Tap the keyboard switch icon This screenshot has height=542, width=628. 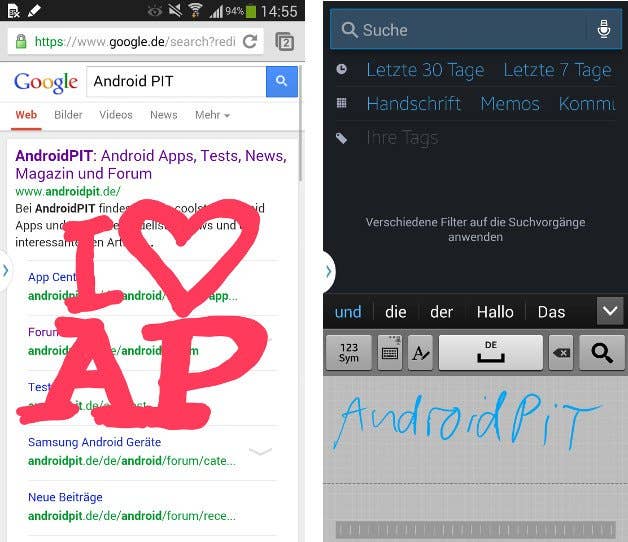coord(390,353)
